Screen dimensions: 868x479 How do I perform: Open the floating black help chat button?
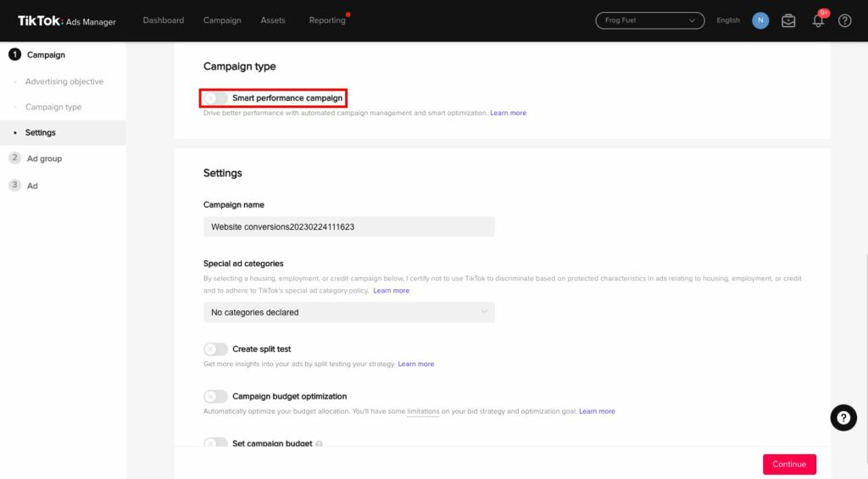click(x=843, y=417)
